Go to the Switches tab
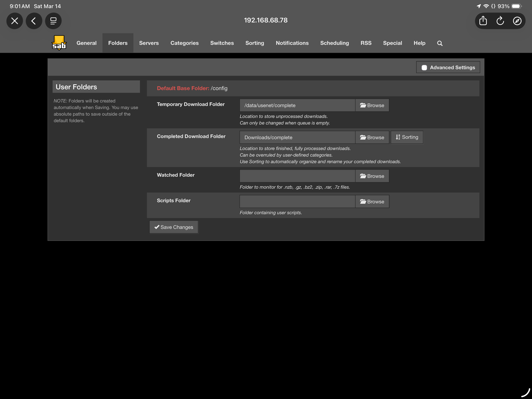The width and height of the screenshot is (532, 399). (x=222, y=43)
